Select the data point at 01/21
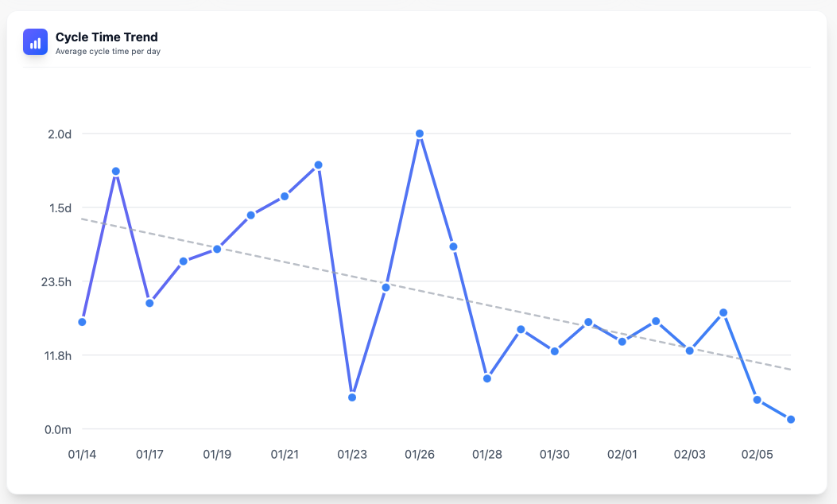Screen dimensions: 837x504 (285, 196)
